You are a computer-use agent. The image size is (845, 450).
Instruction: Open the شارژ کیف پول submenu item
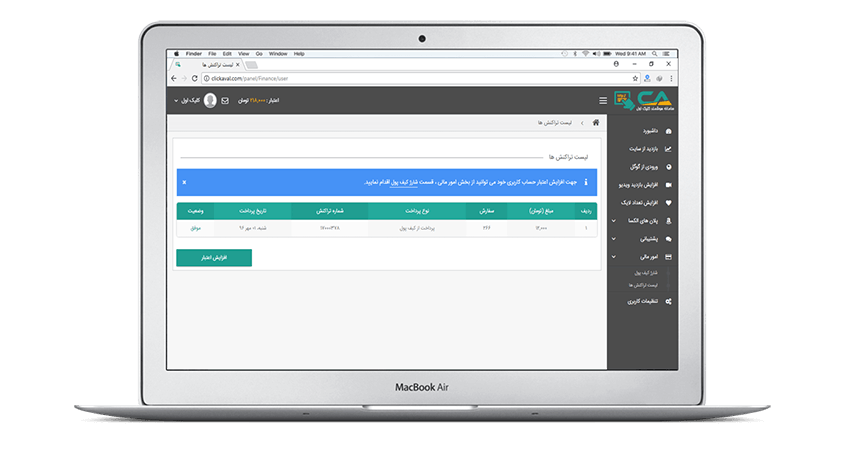[646, 273]
